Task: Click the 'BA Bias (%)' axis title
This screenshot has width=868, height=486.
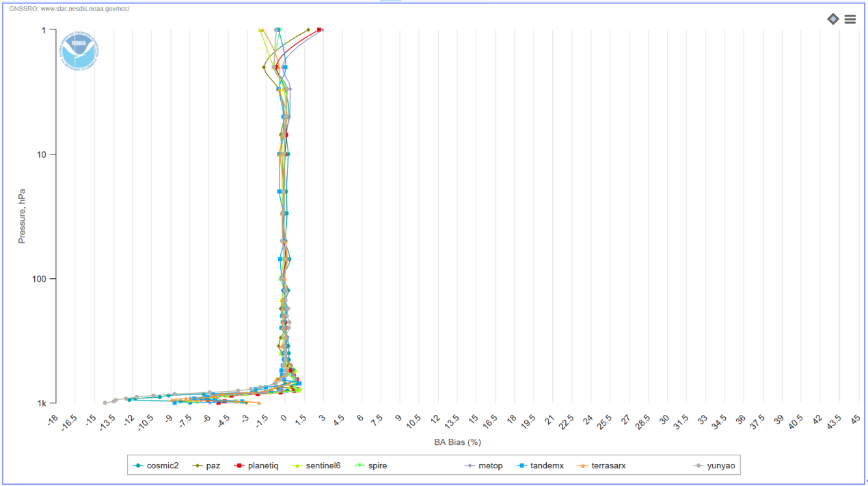Action: 457,442
